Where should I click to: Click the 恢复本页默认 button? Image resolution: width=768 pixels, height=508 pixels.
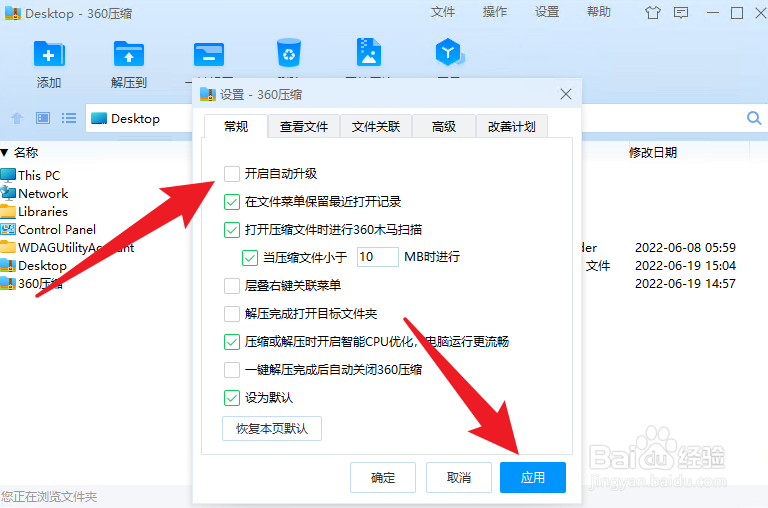coord(272,429)
